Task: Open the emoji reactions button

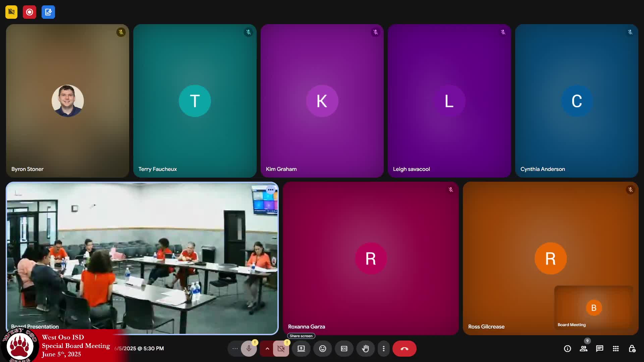Action: tap(322, 349)
